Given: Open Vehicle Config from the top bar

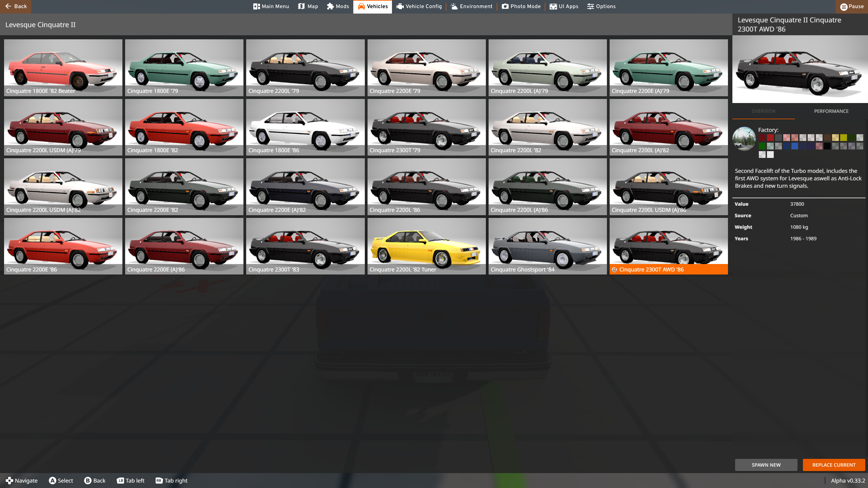Looking at the screenshot, I should tap(419, 6).
